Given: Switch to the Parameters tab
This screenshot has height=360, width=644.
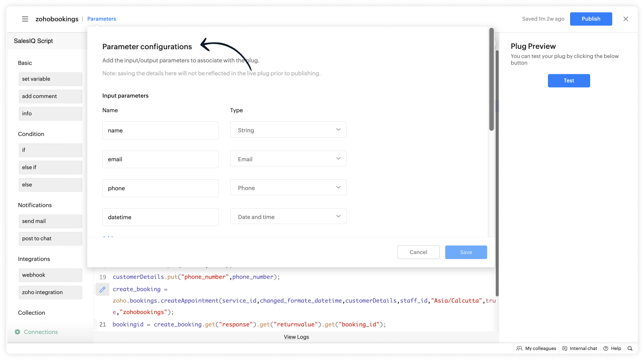Looking at the screenshot, I should [x=101, y=19].
